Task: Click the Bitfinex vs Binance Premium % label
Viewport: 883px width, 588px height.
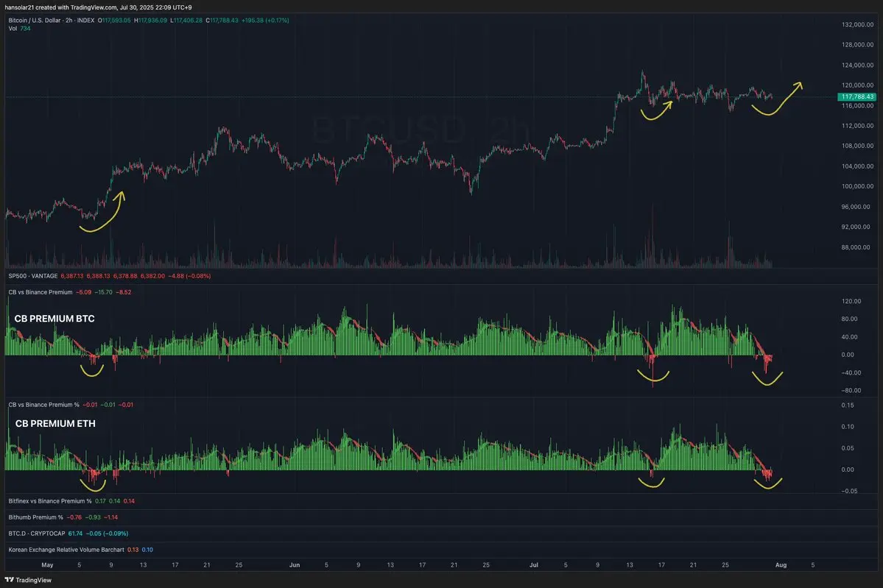Action: pyautogui.click(x=50, y=500)
